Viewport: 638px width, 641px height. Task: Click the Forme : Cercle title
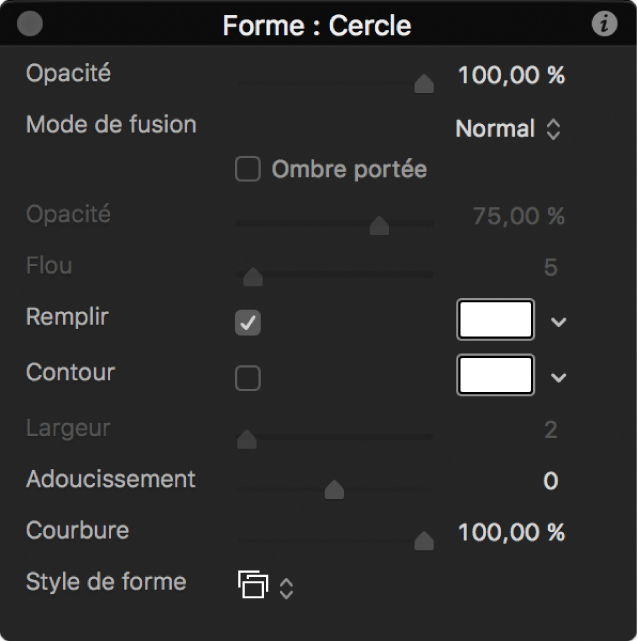click(317, 25)
